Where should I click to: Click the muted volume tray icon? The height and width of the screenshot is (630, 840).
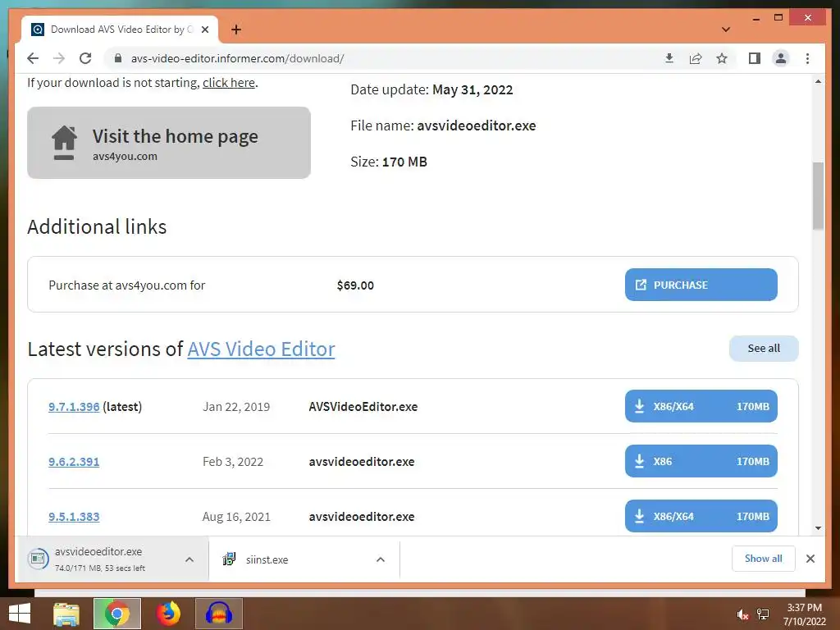742,614
